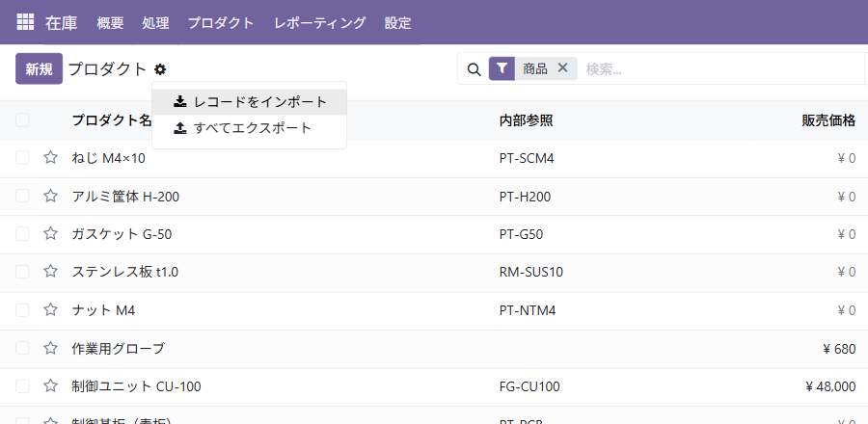Click the プロダクト breadcrumb title
Screen dimensions: 868x424
tap(107, 69)
